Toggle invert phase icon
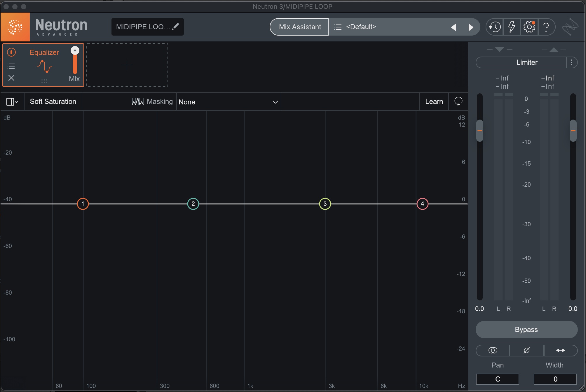The width and height of the screenshot is (586, 392). (x=526, y=350)
